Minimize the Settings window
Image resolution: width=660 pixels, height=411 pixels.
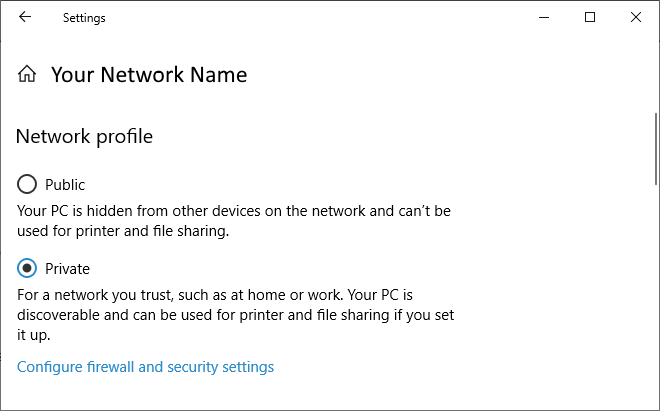pyautogui.click(x=544, y=17)
